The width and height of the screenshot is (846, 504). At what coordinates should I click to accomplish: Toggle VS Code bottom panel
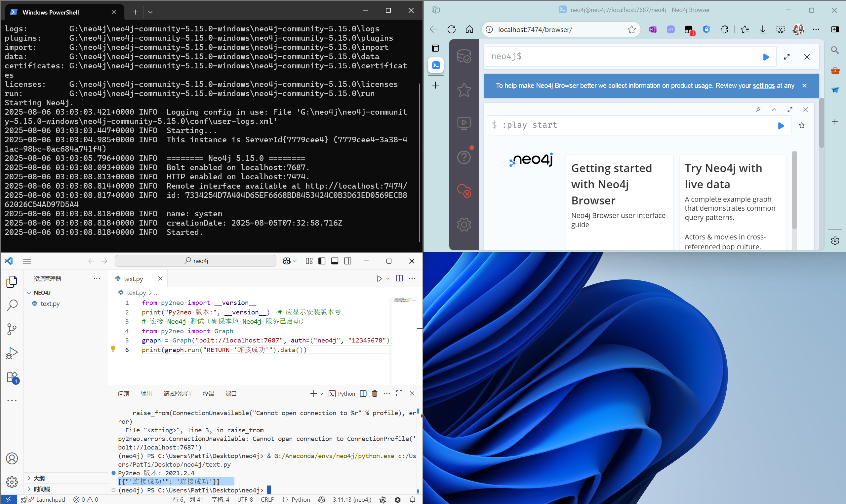(335, 261)
